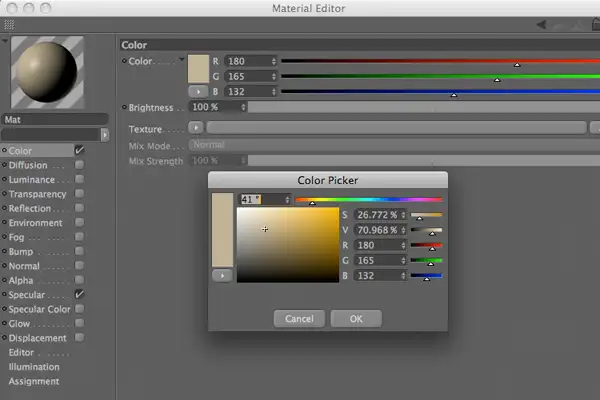This screenshot has width=600, height=400.
Task: Click arrow button below Color Picker swatch
Action: [222, 276]
